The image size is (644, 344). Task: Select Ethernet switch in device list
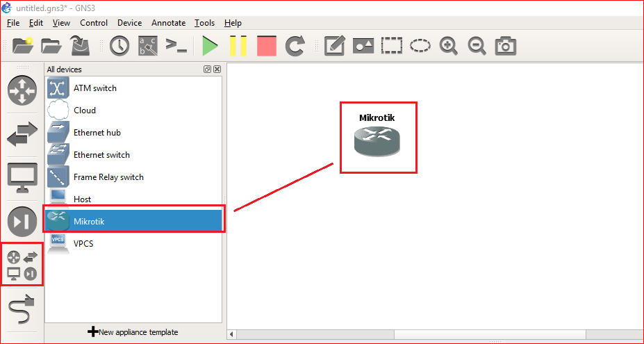(133, 154)
